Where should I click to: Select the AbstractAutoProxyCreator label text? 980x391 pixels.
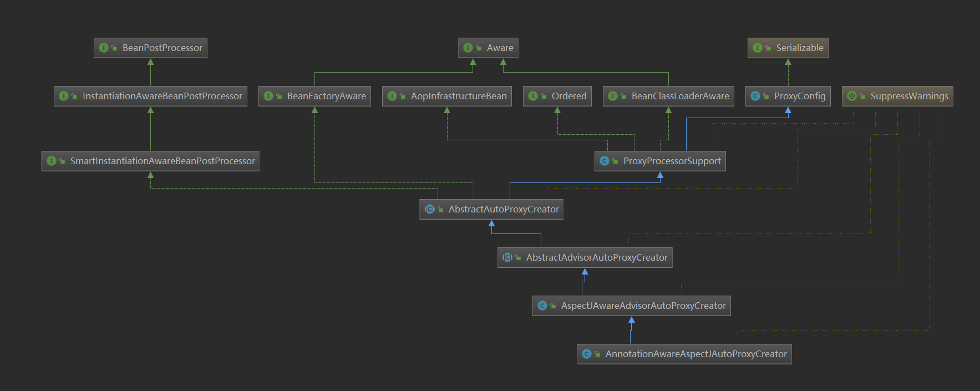coord(504,210)
